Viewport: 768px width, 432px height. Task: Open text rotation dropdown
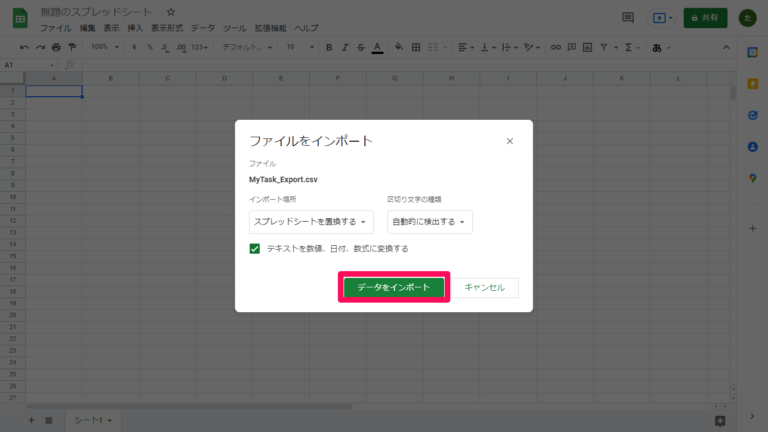point(531,48)
